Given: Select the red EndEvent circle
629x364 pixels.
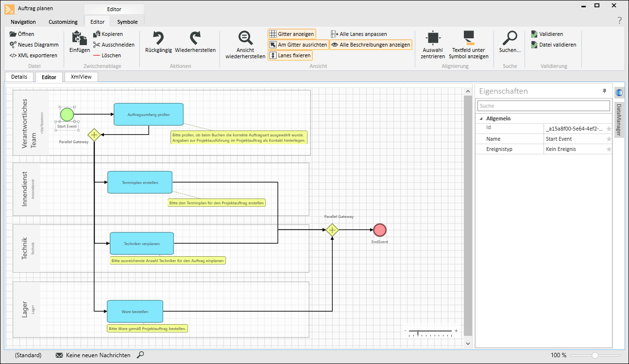Looking at the screenshot, I should (380, 230).
